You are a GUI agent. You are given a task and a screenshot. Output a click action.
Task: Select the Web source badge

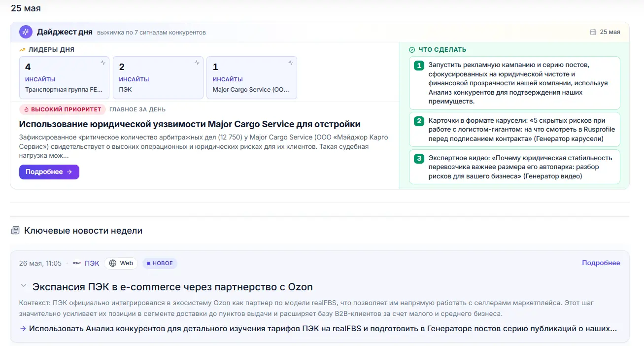pos(121,263)
